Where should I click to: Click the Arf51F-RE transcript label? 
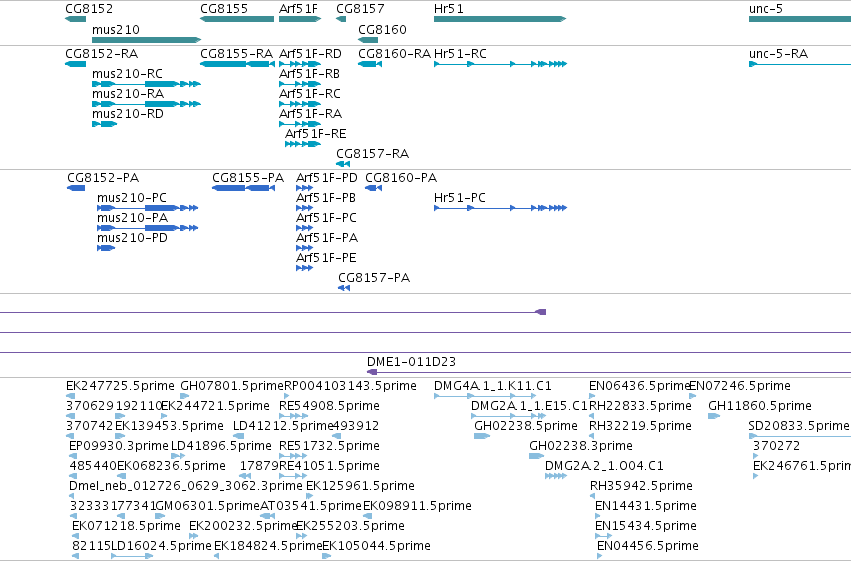315,134
